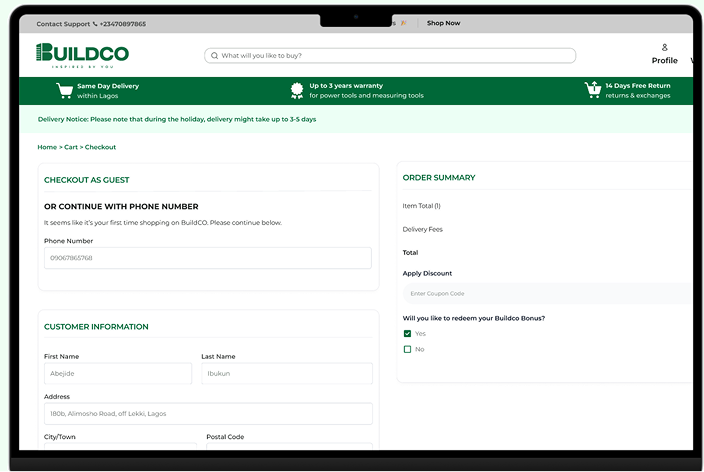This screenshot has width=704, height=472.
Task: Check No for Buildco Bonus redemption
Action: pyautogui.click(x=407, y=349)
